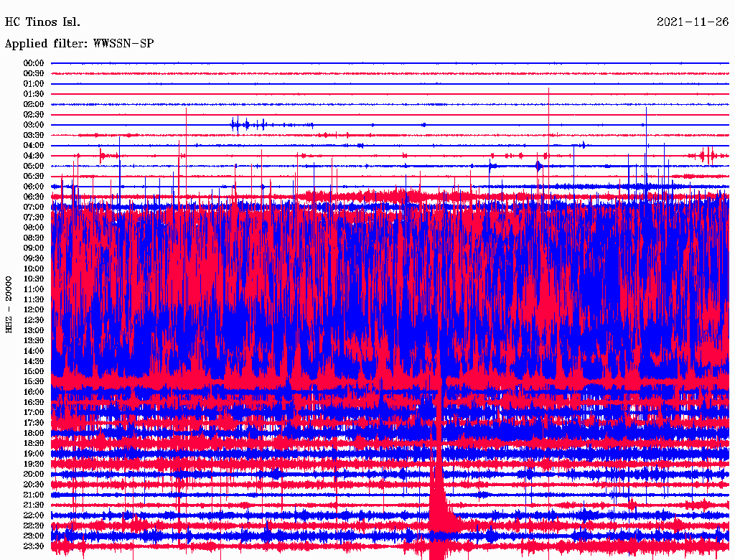This screenshot has width=735, height=560.
Task: Pick the 03:00 time row label
Action: (x=34, y=125)
